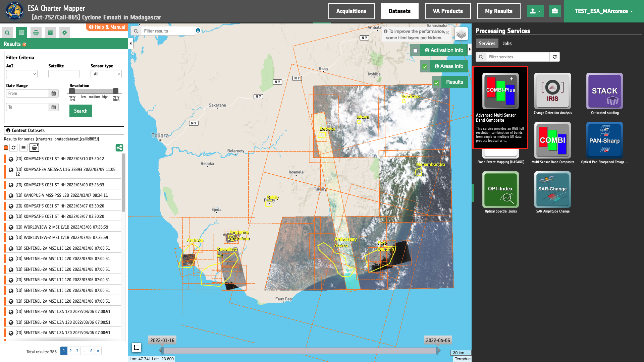The image size is (644, 362).
Task: Refresh the results list
Action: (14, 147)
